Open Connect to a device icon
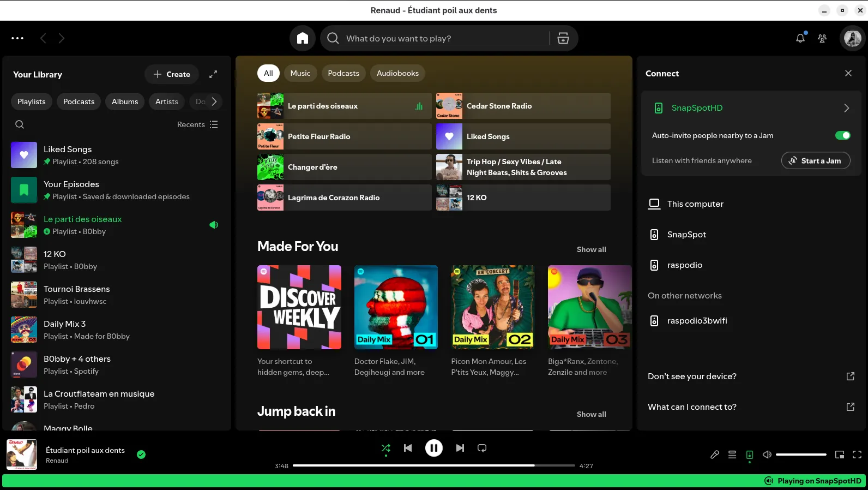Screen dimensions: 868x490 (x=750, y=455)
